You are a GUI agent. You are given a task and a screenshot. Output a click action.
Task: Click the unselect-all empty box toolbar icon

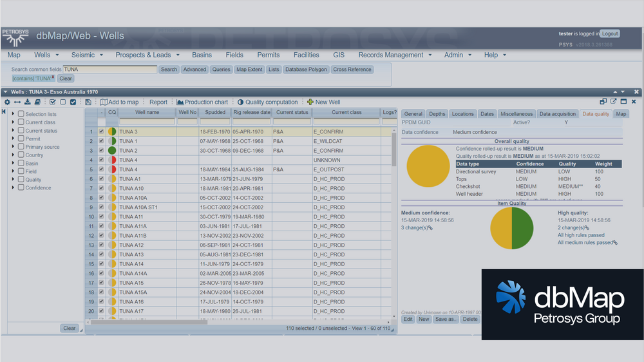point(63,102)
